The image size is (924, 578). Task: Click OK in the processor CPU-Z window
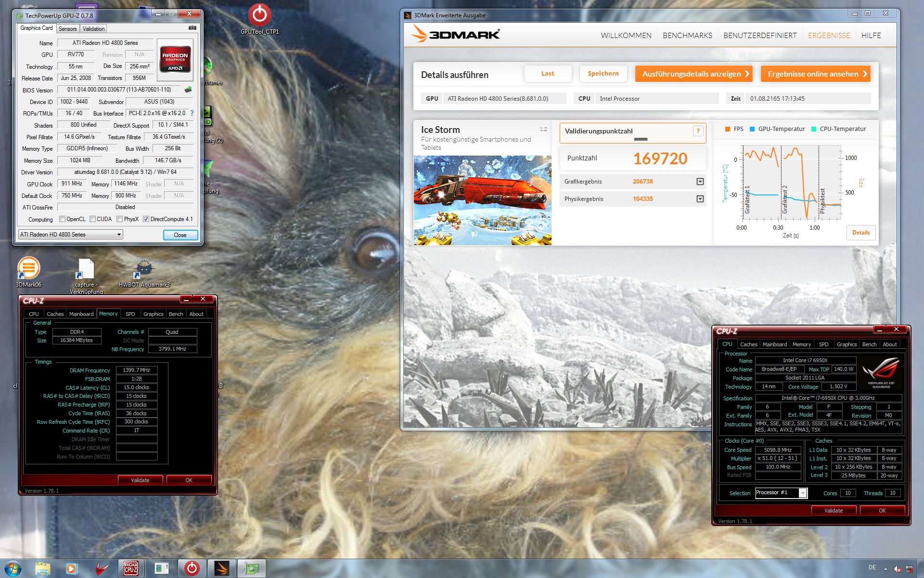pyautogui.click(x=882, y=511)
